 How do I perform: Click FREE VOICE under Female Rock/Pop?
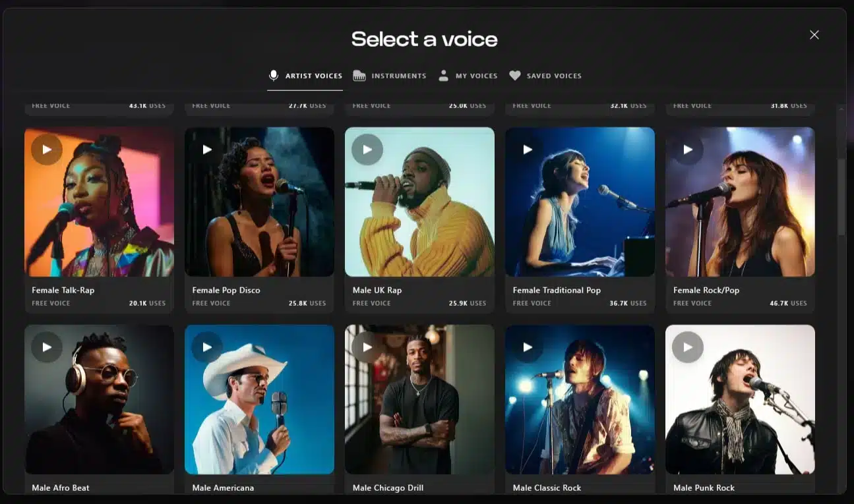(x=692, y=304)
